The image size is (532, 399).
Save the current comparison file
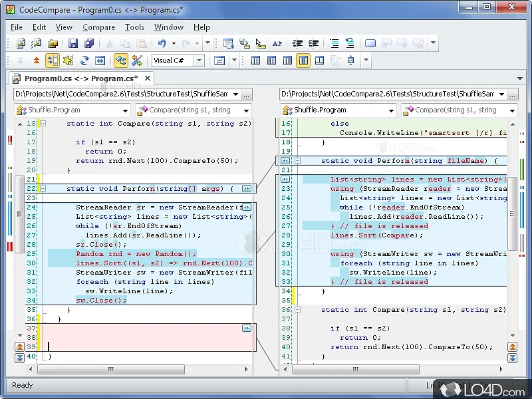[74, 43]
